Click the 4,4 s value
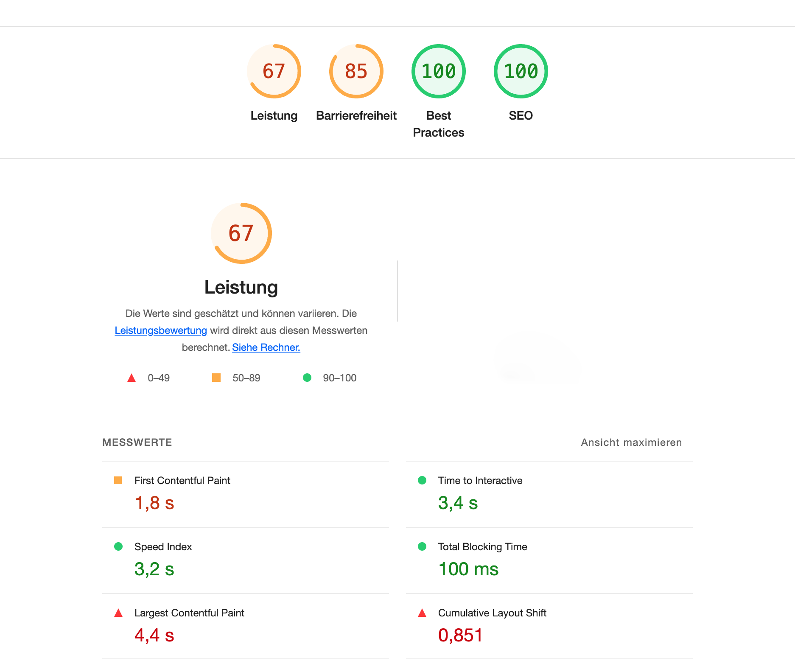 click(154, 636)
